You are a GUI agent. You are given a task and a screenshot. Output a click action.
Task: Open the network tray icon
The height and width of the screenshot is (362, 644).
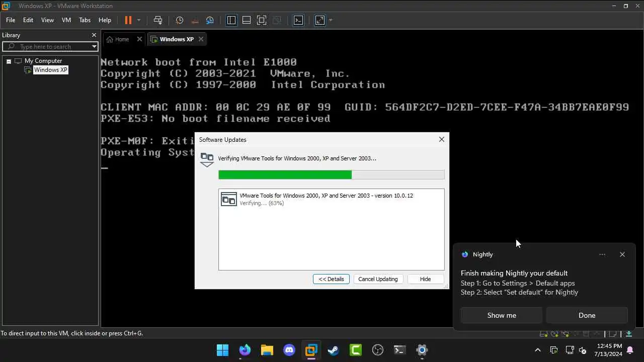tap(570, 350)
